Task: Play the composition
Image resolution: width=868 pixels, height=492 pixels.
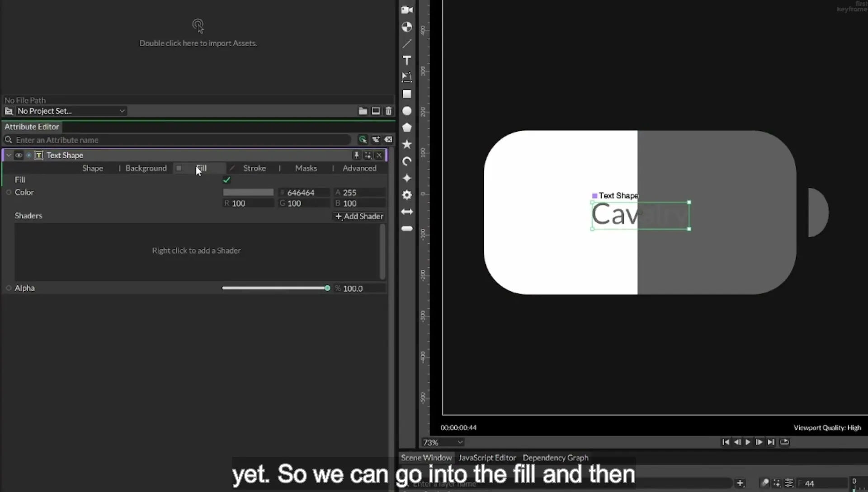Action: (748, 442)
